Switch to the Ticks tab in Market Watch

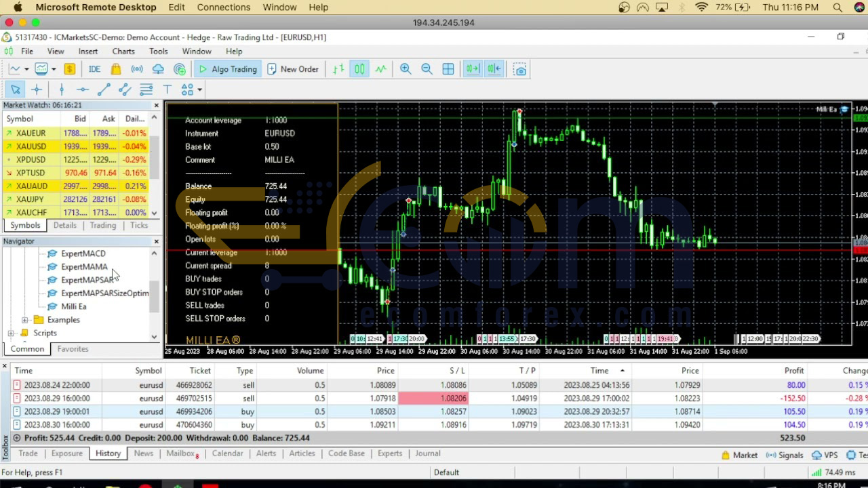point(139,225)
